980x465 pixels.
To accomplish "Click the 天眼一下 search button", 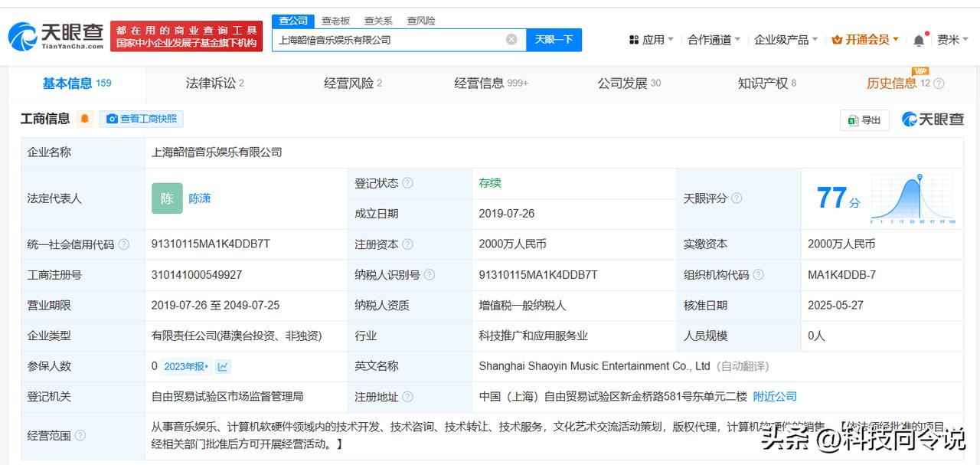I will 554,40.
